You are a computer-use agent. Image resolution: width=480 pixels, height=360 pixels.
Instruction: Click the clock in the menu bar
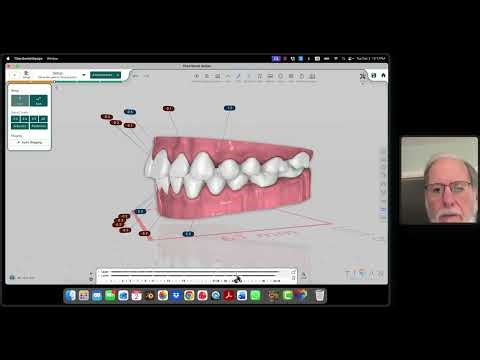(371, 59)
